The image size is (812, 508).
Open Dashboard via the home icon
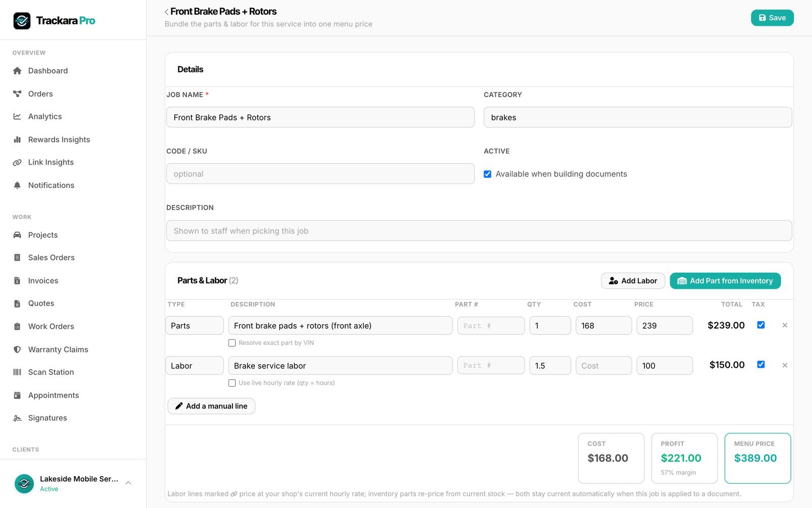pos(17,71)
